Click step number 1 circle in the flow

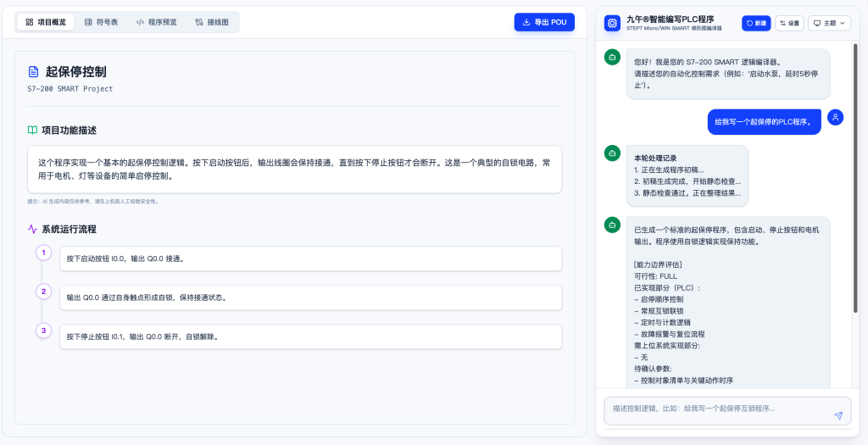pyautogui.click(x=43, y=253)
